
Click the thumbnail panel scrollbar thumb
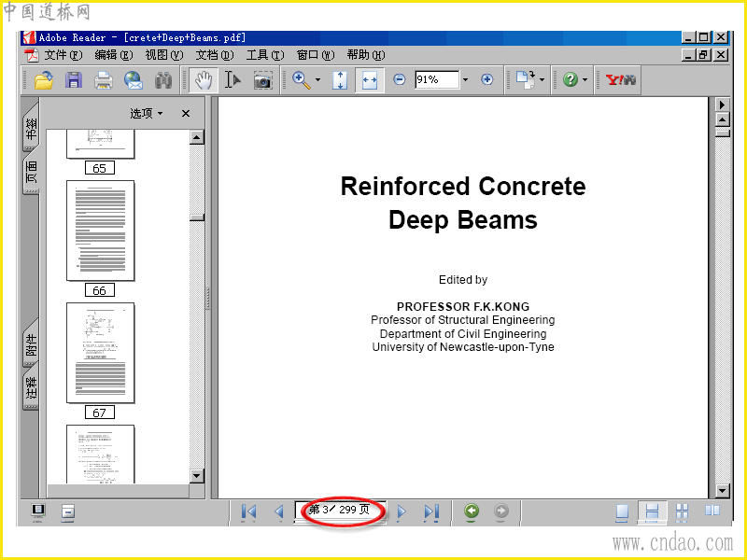pos(197,217)
